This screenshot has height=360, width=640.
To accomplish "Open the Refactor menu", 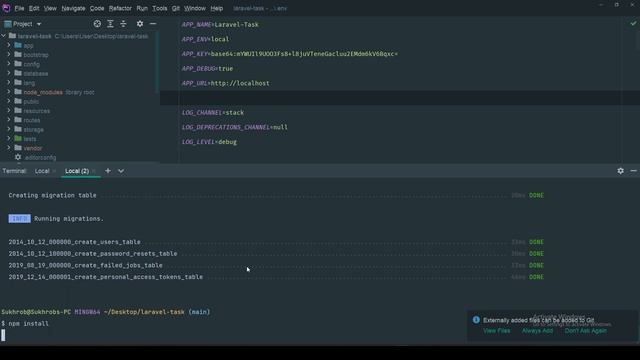I will [120, 8].
